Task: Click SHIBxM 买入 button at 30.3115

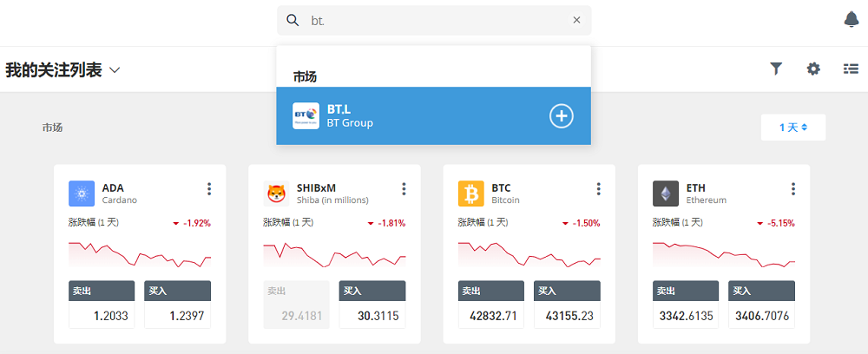Action: click(x=372, y=305)
